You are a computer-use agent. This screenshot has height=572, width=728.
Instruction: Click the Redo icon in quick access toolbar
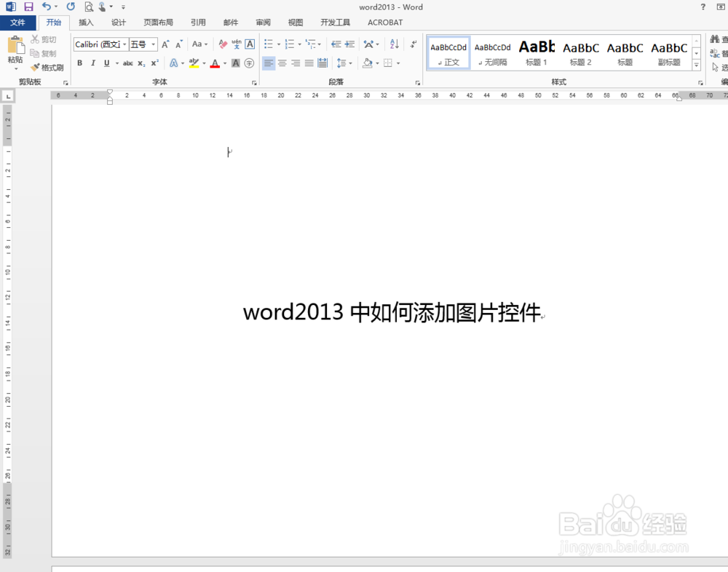[71, 7]
